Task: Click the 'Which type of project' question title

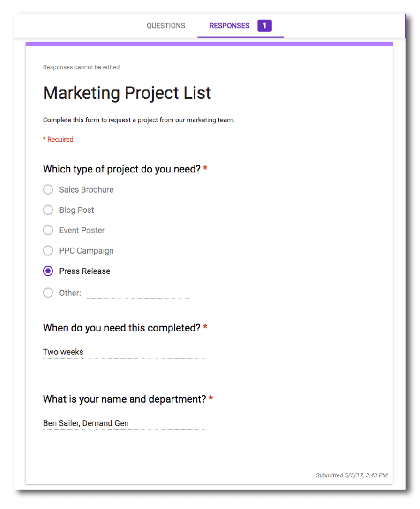Action: (122, 169)
